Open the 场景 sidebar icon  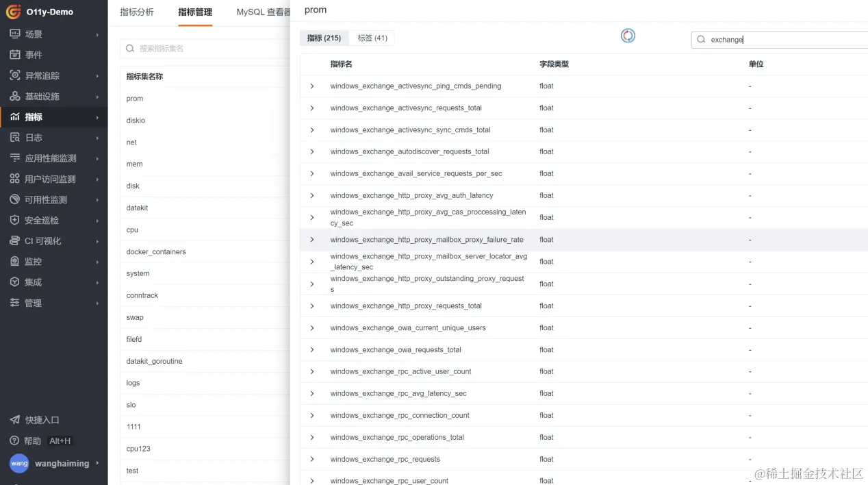pyautogui.click(x=14, y=34)
